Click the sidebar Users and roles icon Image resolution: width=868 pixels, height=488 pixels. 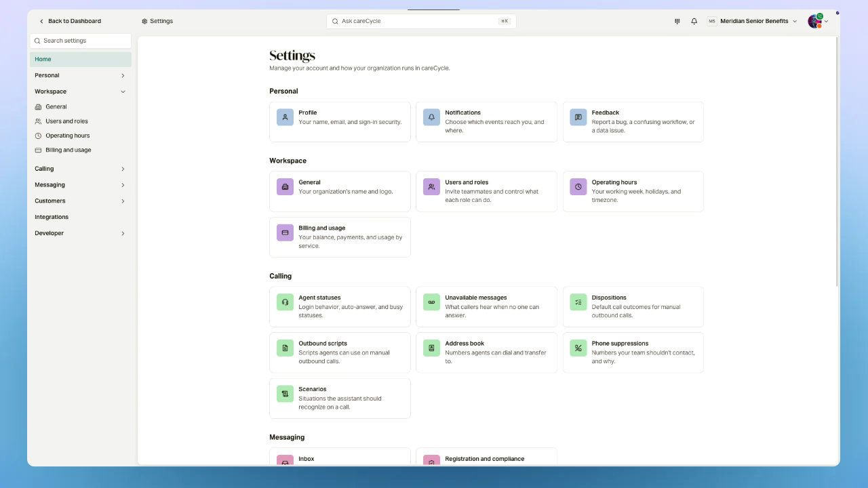point(38,121)
